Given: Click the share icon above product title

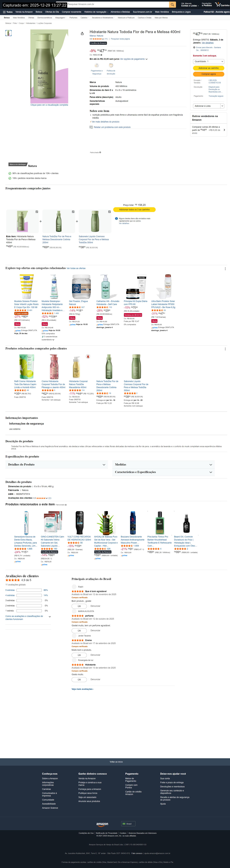Looking at the screenshot, I should (82, 33).
